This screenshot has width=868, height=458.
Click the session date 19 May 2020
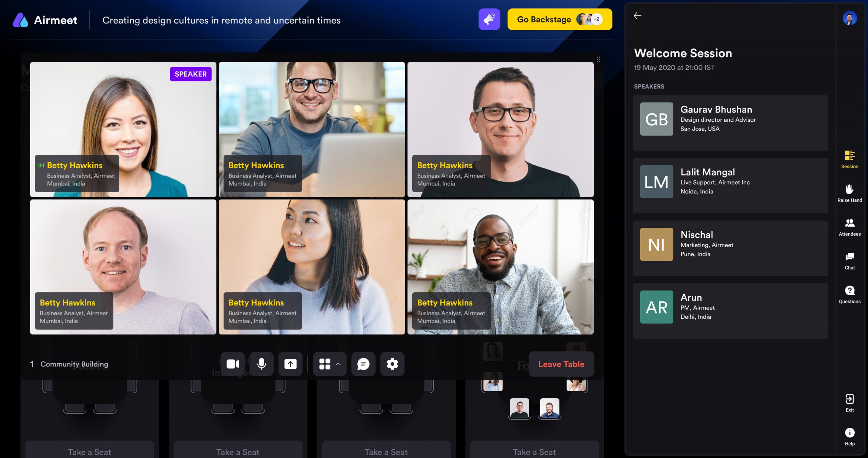674,67
